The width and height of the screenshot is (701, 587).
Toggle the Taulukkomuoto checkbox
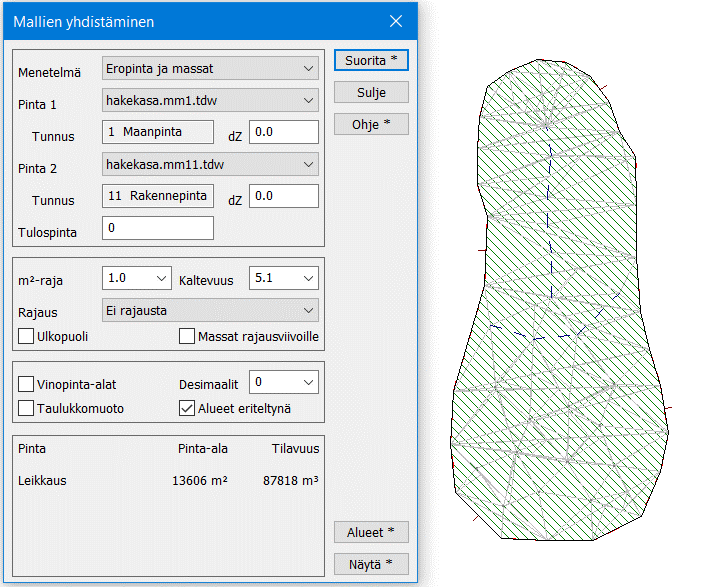click(x=27, y=408)
